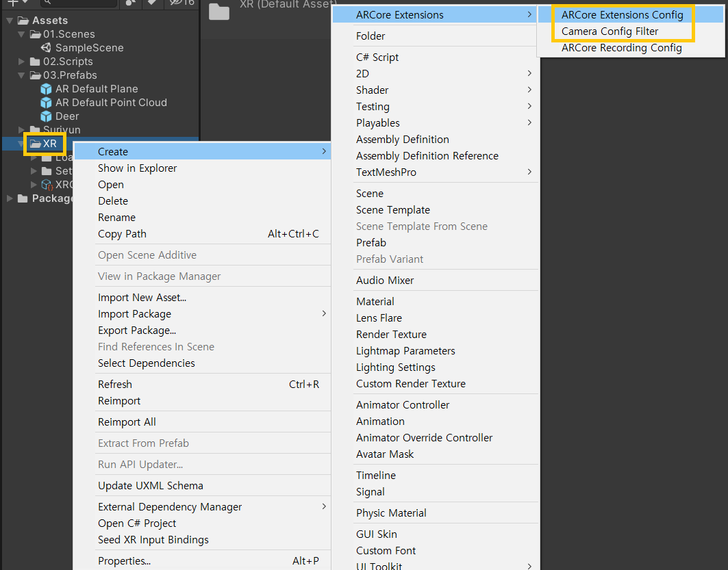Image resolution: width=728 pixels, height=570 pixels.
Task: Open the TextMeshPro submenu arrow
Action: (530, 172)
